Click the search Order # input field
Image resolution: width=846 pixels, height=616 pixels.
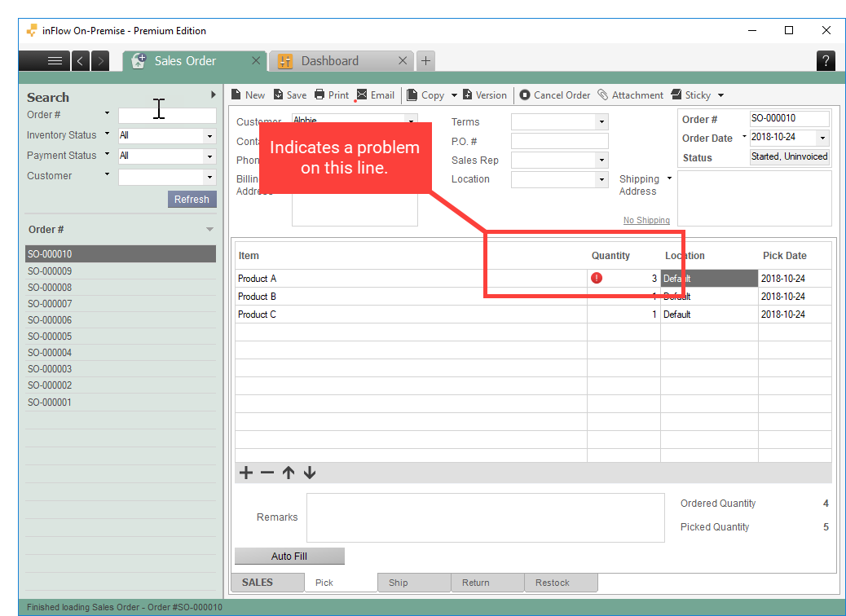(167, 116)
